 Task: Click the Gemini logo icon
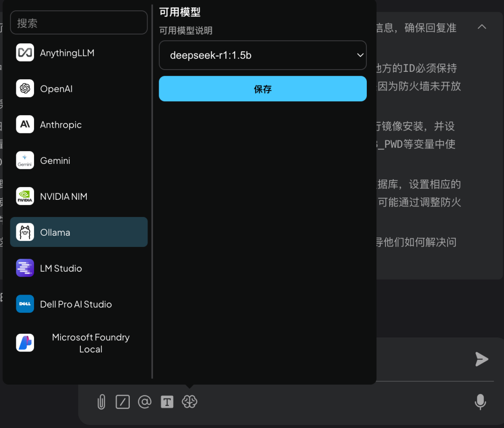pos(25,160)
